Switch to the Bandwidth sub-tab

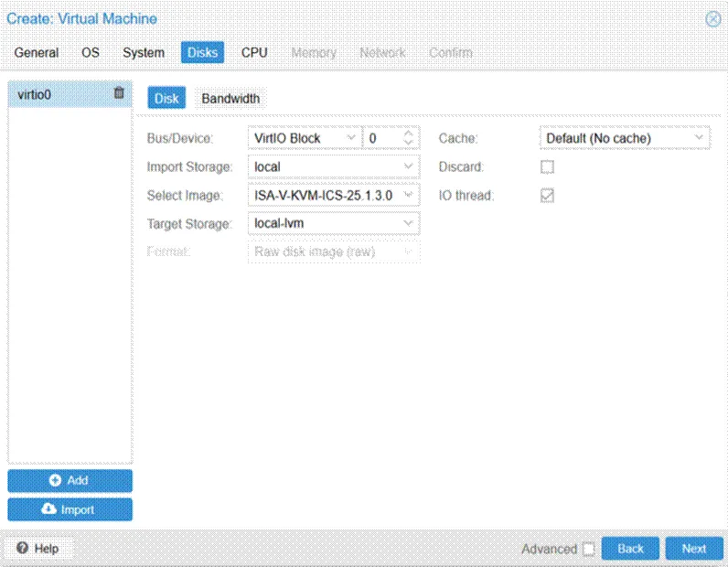[x=230, y=98]
